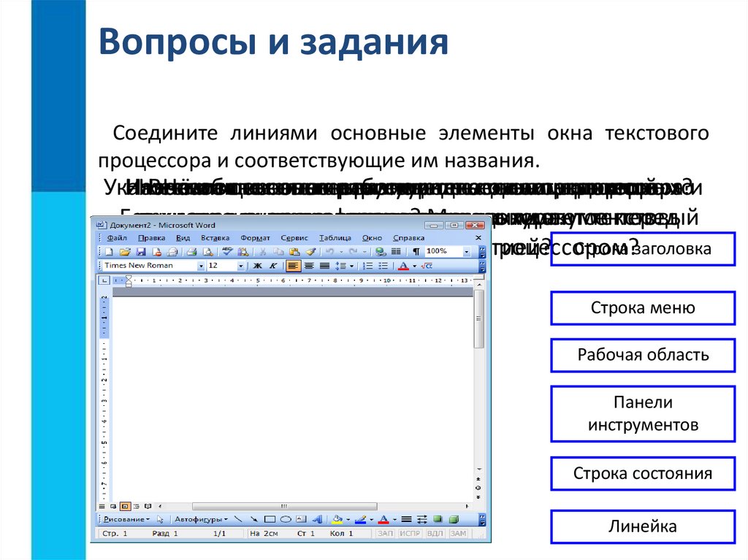This screenshot has height=560, width=748.
Task: Expand line spacing dropdown arrow
Action: pyautogui.click(x=352, y=266)
